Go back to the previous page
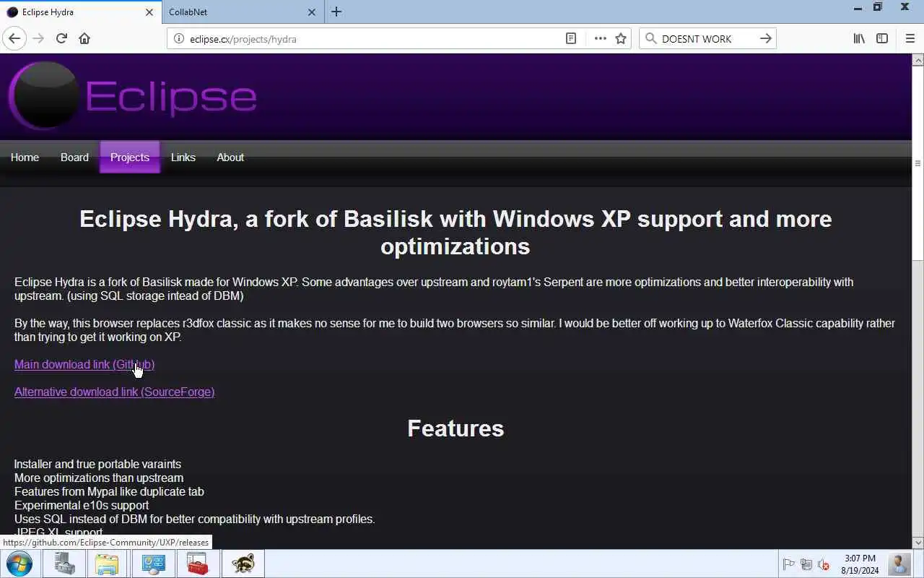The image size is (924, 578). click(x=14, y=39)
